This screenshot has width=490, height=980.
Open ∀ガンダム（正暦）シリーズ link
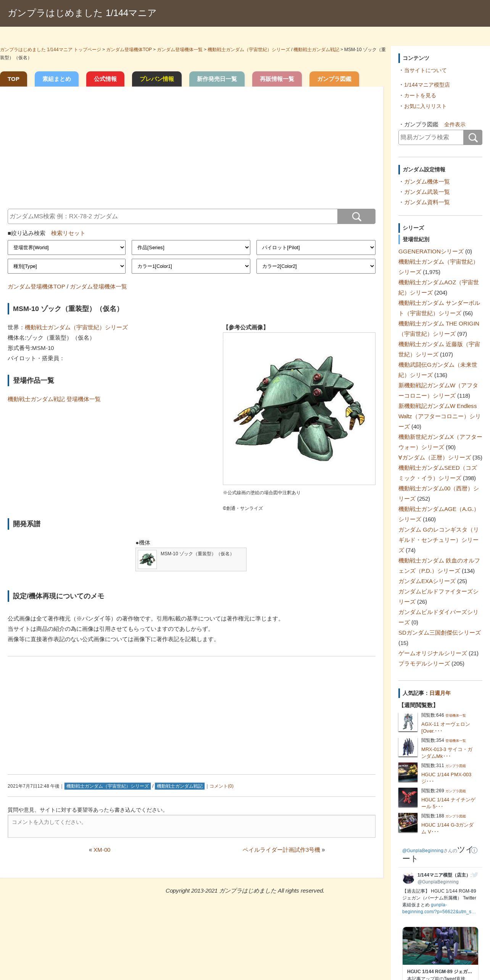click(435, 458)
